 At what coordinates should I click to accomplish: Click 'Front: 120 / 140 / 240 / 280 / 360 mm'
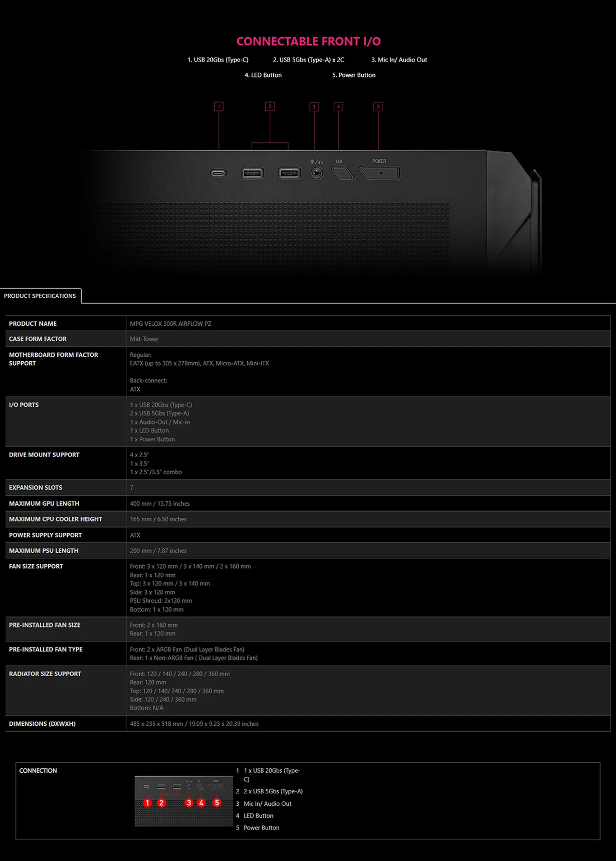tap(180, 674)
